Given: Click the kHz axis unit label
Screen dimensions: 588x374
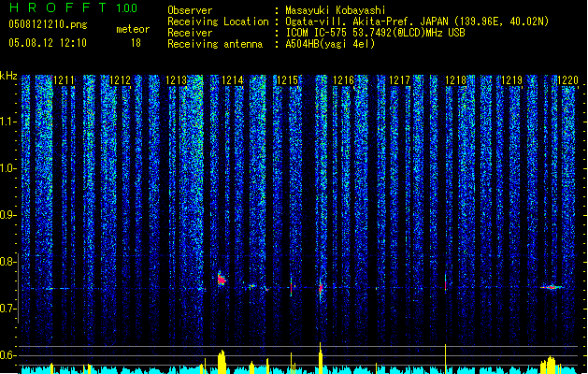Looking at the screenshot, I should 8,76.
